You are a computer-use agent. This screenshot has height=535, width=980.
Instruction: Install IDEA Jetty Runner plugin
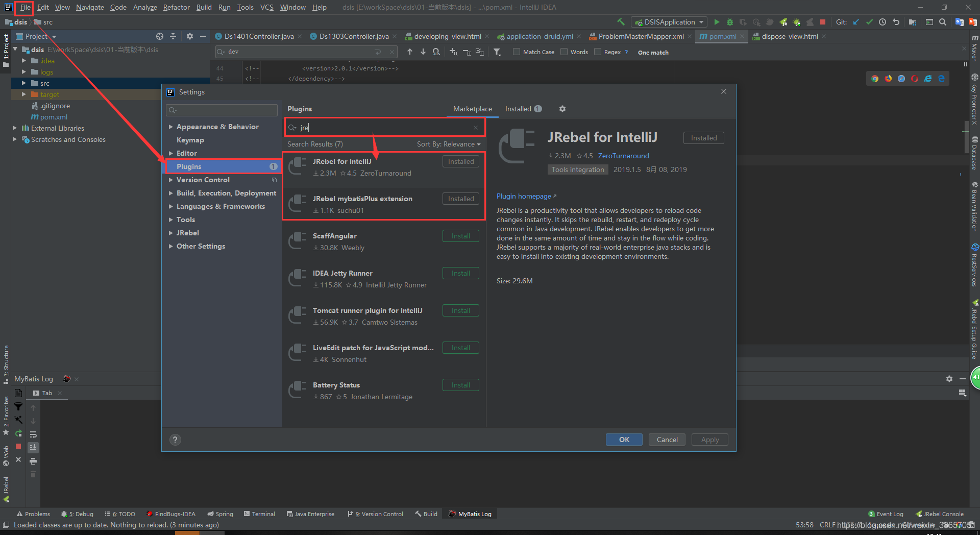pyautogui.click(x=460, y=273)
